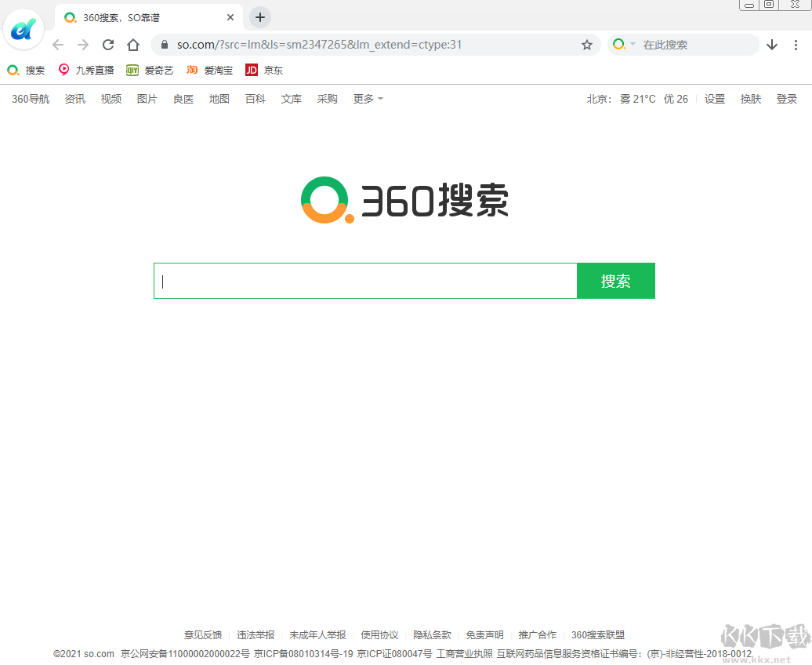Open the 隐私条款 footer link
Screen dimensions: 812x665
pyautogui.click(x=432, y=634)
